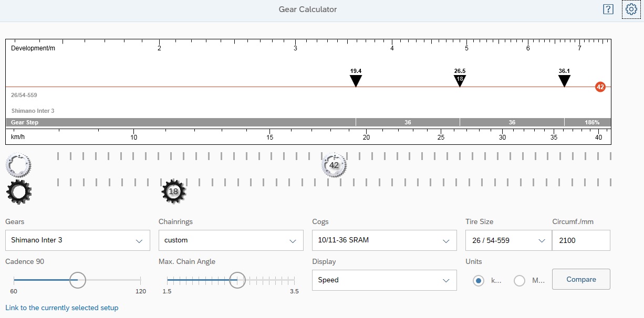
Task: Click the 186% gear range value
Action: pos(592,122)
